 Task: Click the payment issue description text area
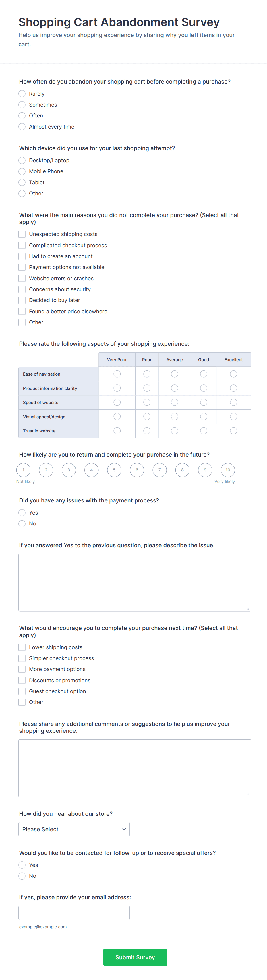(135, 582)
